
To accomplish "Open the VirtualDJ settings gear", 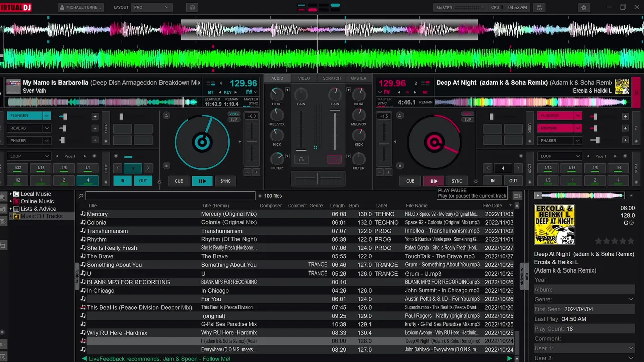I will (584, 8).
